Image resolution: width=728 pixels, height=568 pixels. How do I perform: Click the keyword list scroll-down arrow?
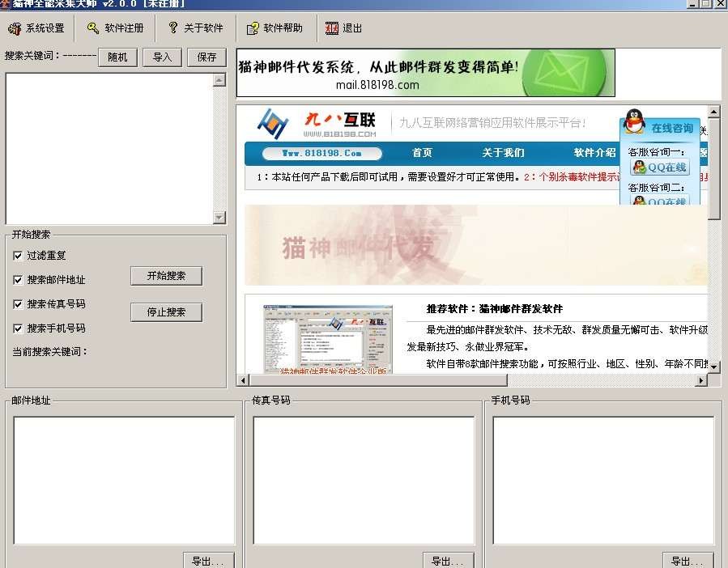pyautogui.click(x=219, y=217)
